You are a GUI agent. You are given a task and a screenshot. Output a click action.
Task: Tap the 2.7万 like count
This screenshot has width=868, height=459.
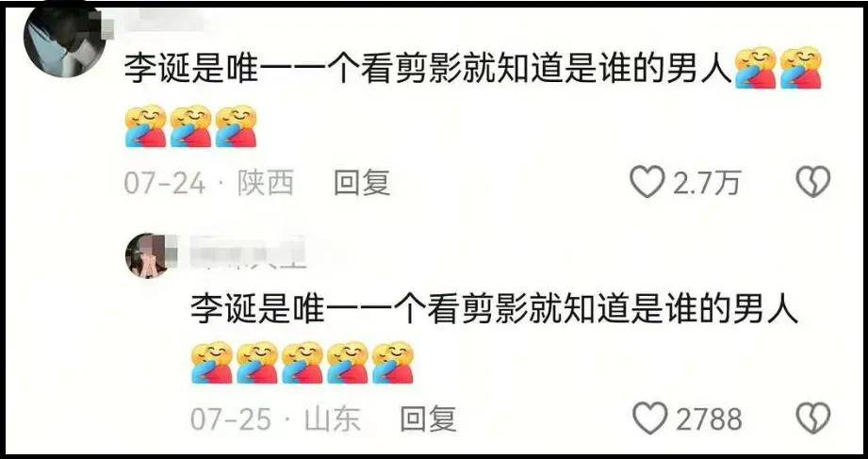(706, 183)
